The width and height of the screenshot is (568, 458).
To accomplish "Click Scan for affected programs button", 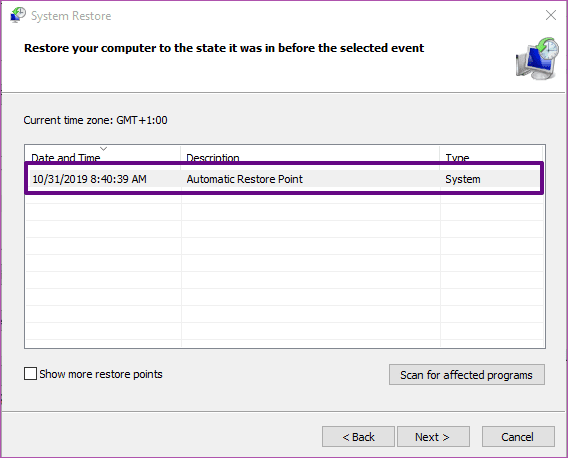I will 467,375.
